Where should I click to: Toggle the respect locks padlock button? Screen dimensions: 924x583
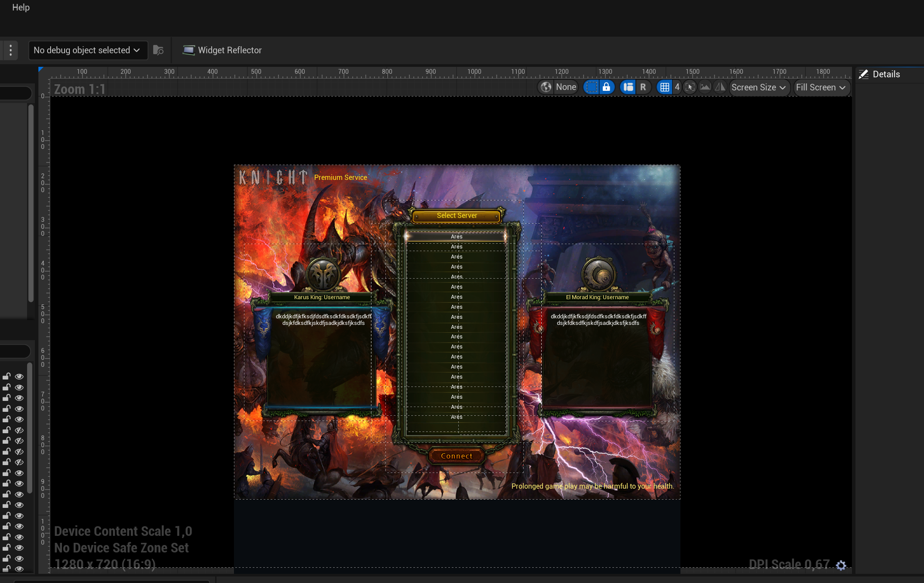tap(606, 87)
